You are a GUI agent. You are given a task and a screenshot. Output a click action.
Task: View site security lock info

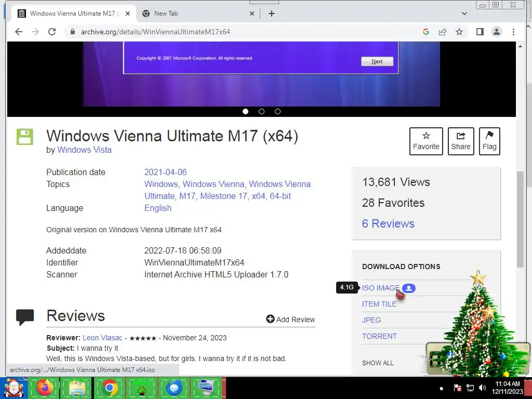72,32
